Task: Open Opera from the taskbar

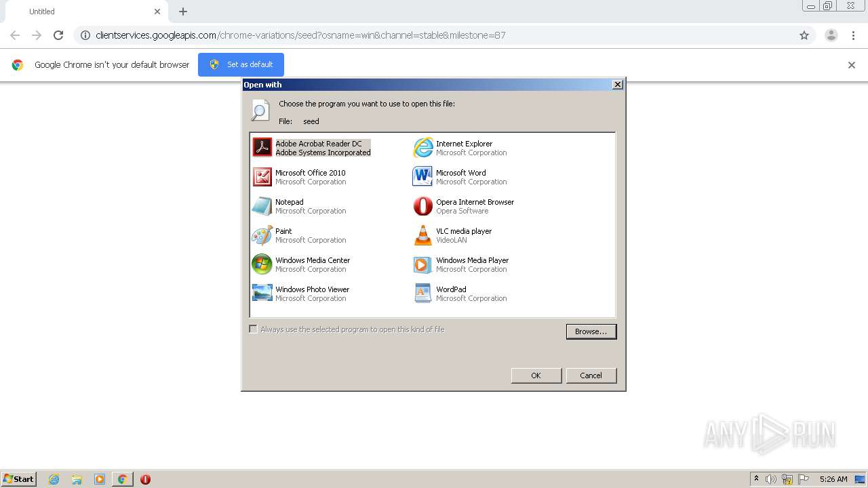Action: pyautogui.click(x=145, y=479)
